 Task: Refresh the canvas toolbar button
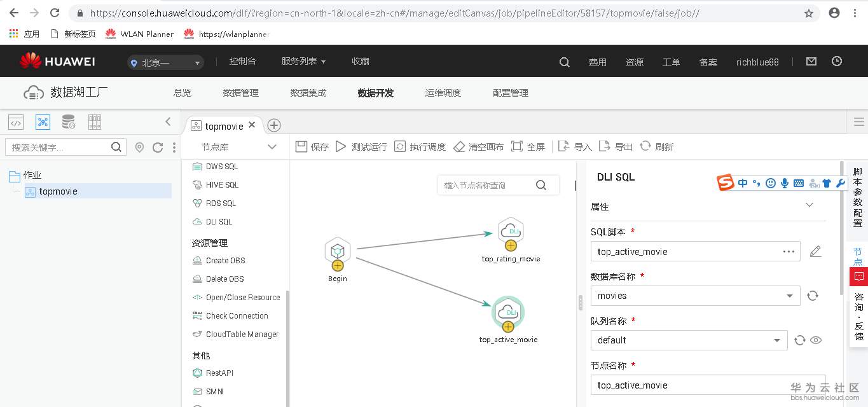pos(656,146)
